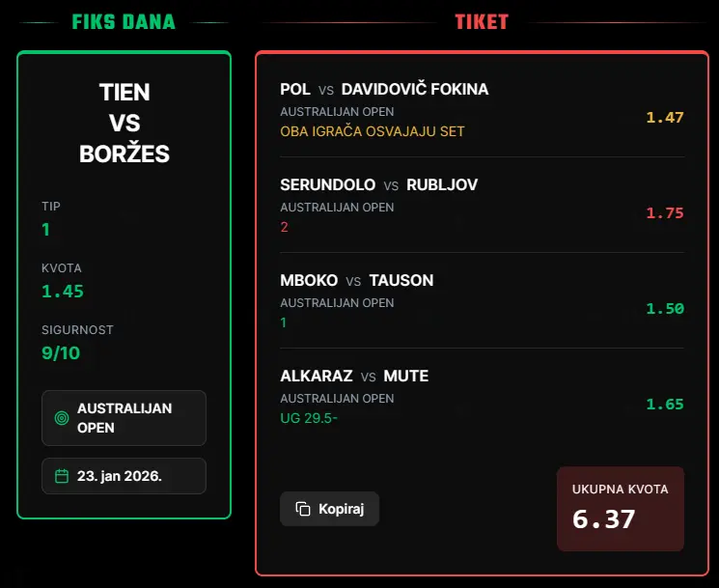Click the 1.47 odds value
The width and height of the screenshot is (719, 588).
(664, 118)
